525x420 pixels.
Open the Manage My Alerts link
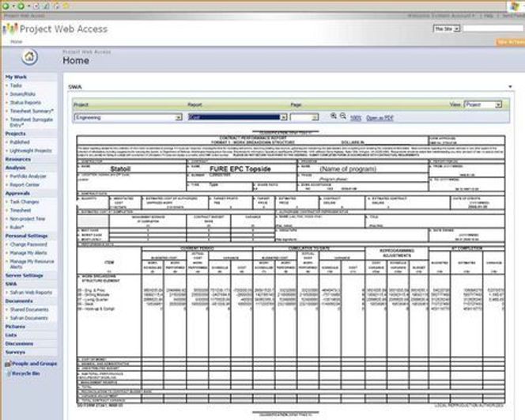[28, 253]
